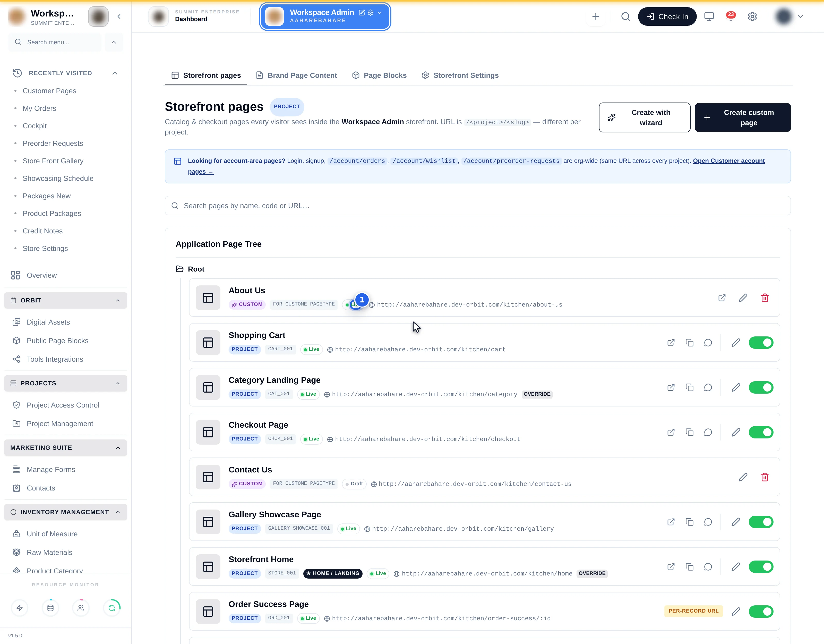Disable the Category Landing Page toggle
The height and width of the screenshot is (644, 824).
(x=761, y=388)
